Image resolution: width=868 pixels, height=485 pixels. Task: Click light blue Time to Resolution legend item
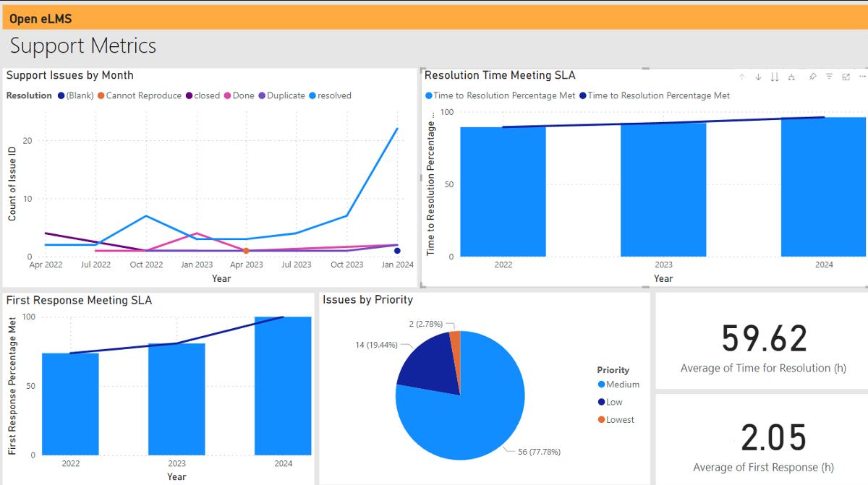tap(500, 95)
